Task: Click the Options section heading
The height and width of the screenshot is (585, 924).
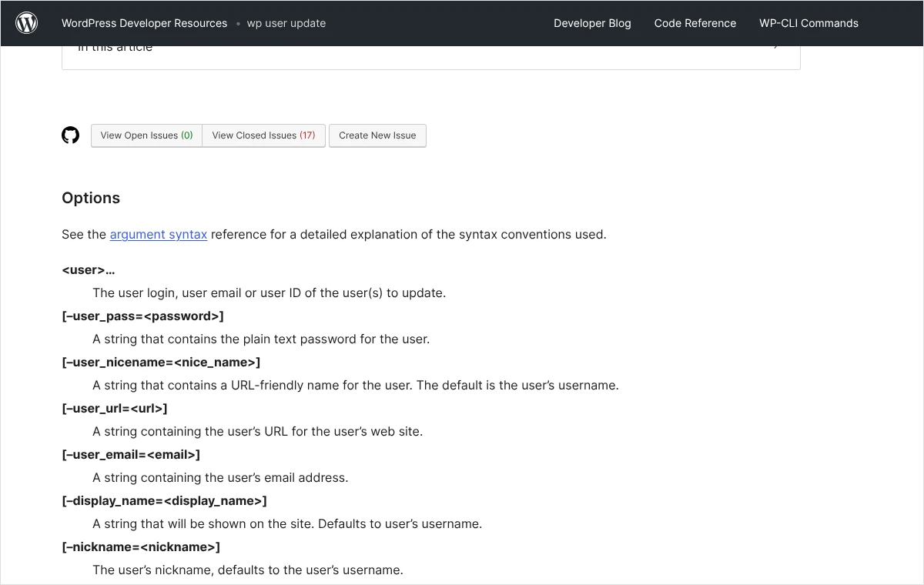Action: pyautogui.click(x=91, y=198)
